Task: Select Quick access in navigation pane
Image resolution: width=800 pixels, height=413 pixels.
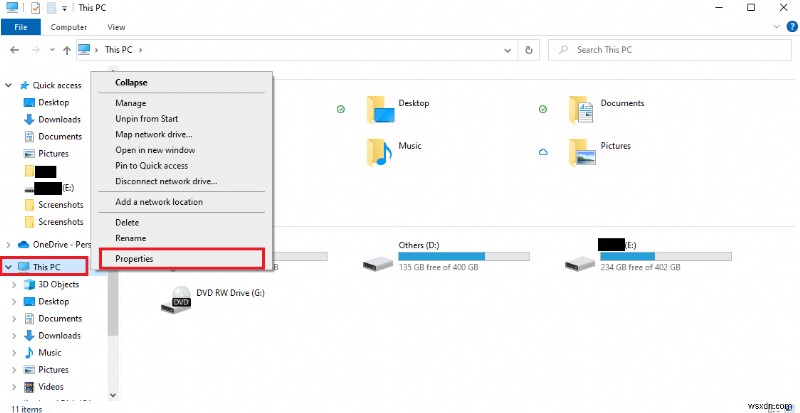Action: 57,85
